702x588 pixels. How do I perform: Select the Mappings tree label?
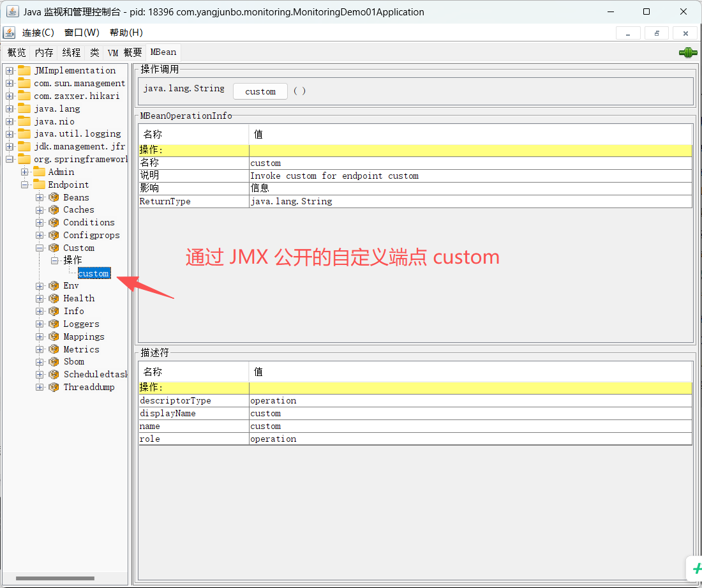(84, 336)
